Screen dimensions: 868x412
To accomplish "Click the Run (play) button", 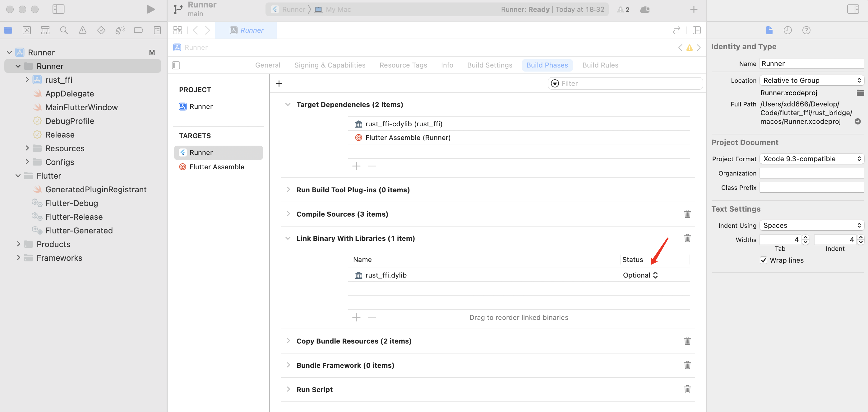I will (x=150, y=9).
